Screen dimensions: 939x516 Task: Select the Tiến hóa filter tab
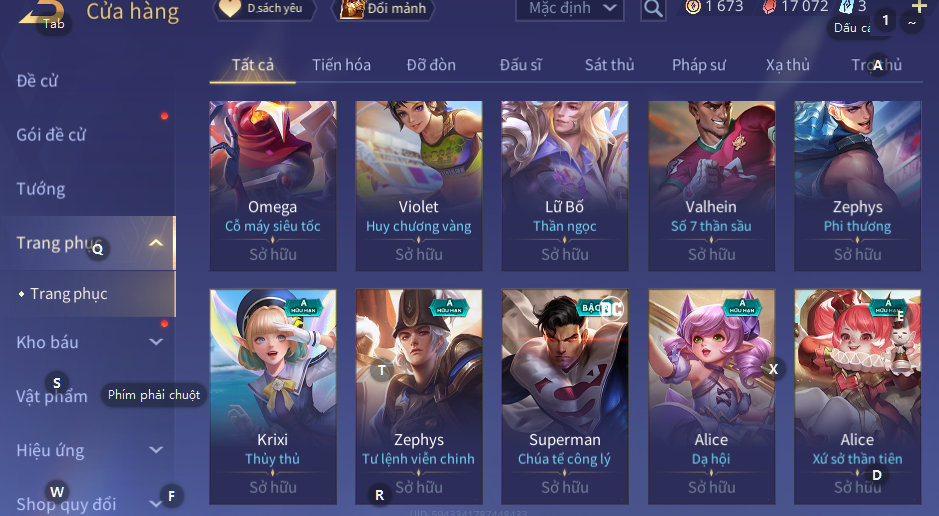click(x=341, y=65)
